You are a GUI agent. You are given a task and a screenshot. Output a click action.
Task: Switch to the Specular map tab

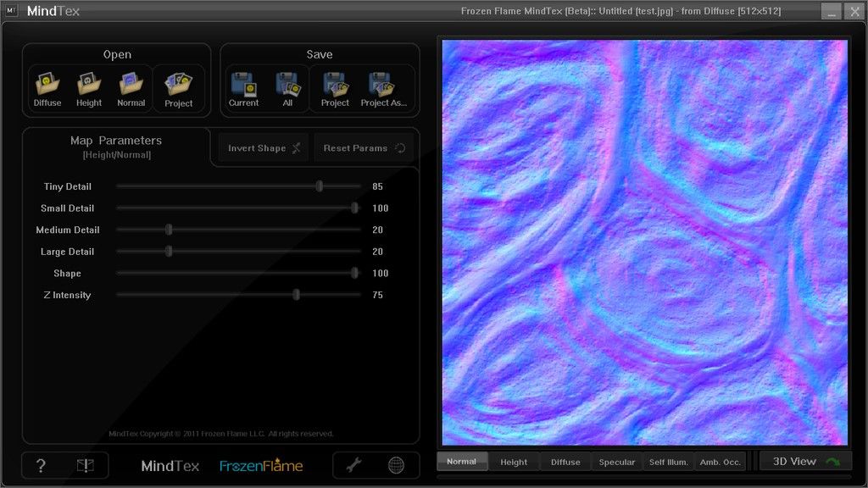617,462
